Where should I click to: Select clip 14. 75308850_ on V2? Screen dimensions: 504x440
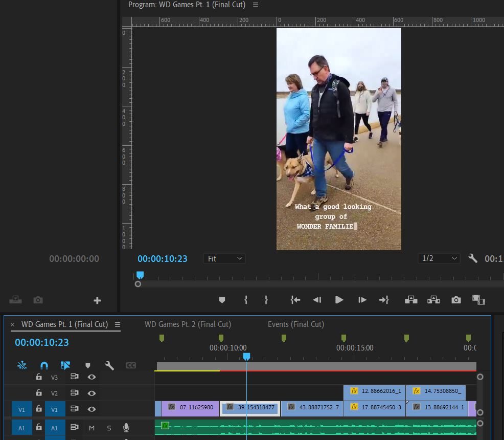[436, 392]
